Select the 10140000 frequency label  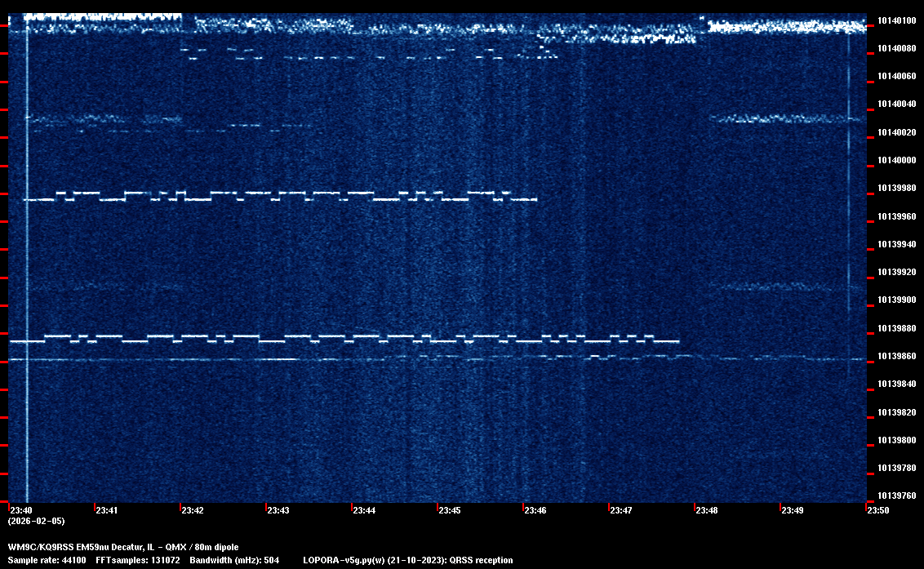[x=895, y=160]
